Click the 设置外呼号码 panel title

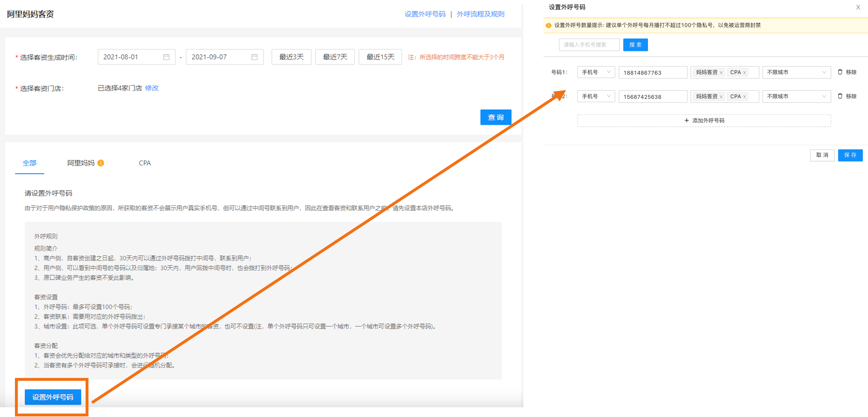[x=567, y=7]
